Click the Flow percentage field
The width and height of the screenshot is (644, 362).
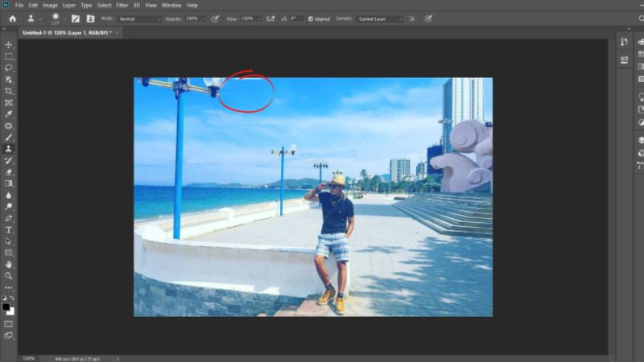click(247, 19)
